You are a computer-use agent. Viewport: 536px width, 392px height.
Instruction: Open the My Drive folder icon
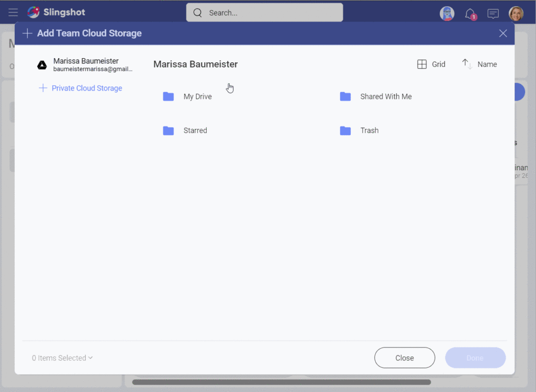click(x=169, y=96)
